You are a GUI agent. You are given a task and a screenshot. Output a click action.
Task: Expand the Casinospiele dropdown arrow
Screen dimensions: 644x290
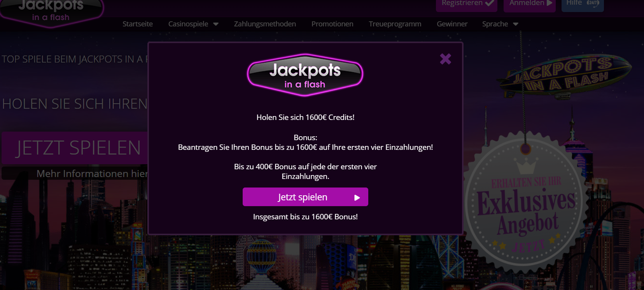216,24
